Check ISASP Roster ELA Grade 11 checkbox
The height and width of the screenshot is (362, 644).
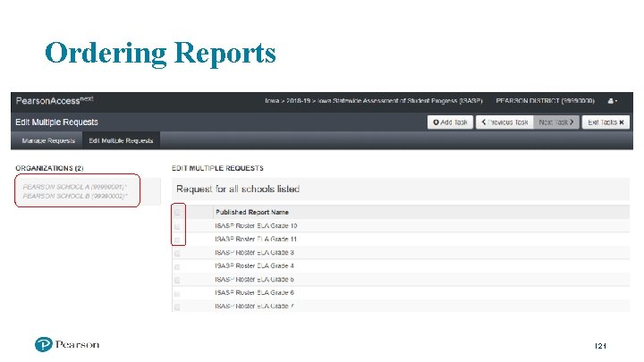coord(177,240)
